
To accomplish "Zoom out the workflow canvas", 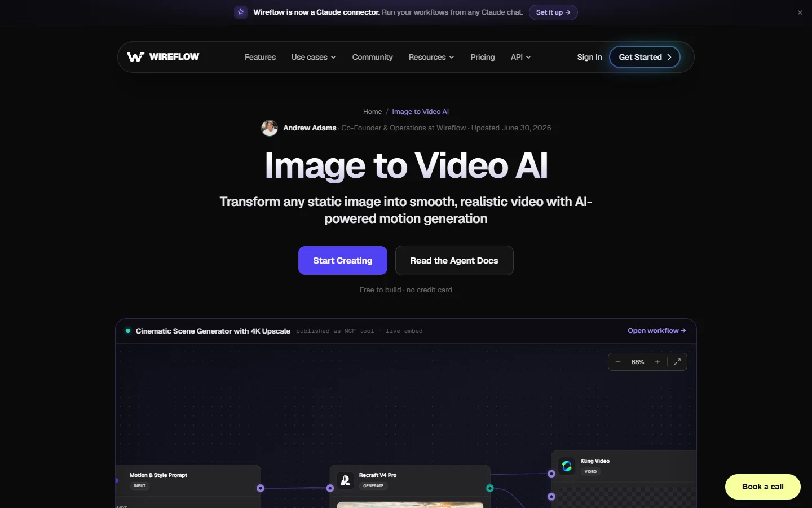I will (618, 362).
